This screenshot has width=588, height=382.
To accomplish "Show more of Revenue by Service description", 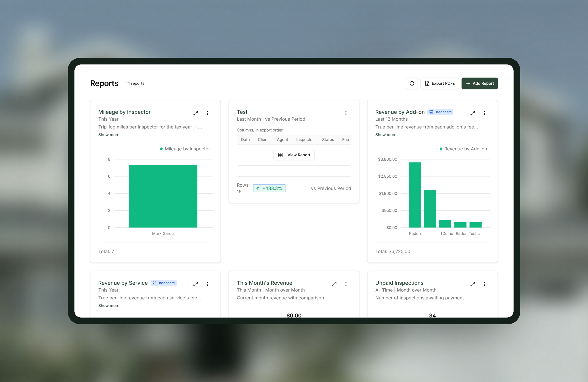I will [109, 305].
